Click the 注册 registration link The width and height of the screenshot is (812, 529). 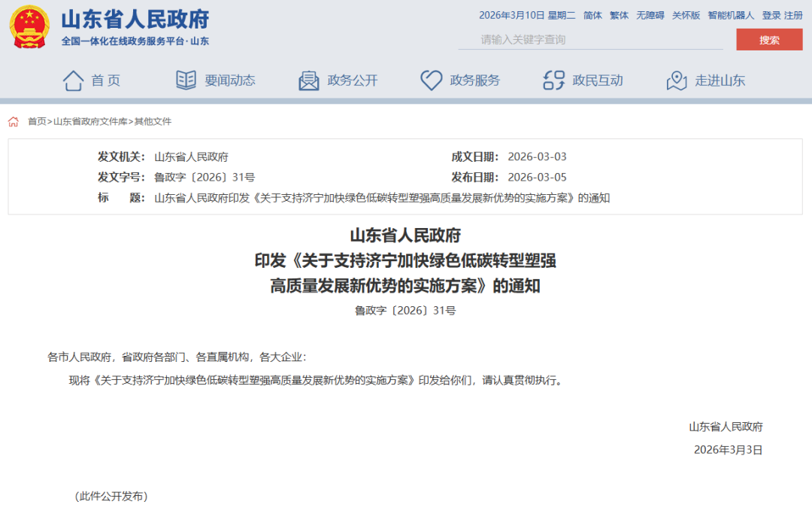(793, 14)
